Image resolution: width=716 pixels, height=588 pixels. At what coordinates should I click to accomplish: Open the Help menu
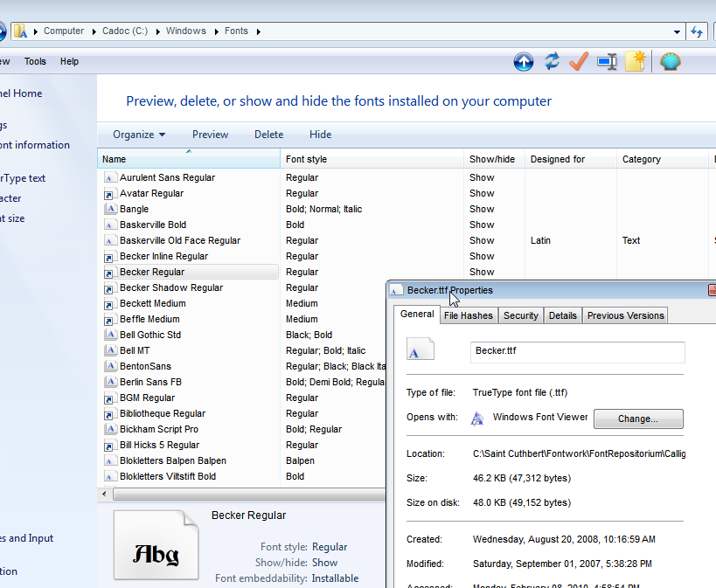coord(69,61)
